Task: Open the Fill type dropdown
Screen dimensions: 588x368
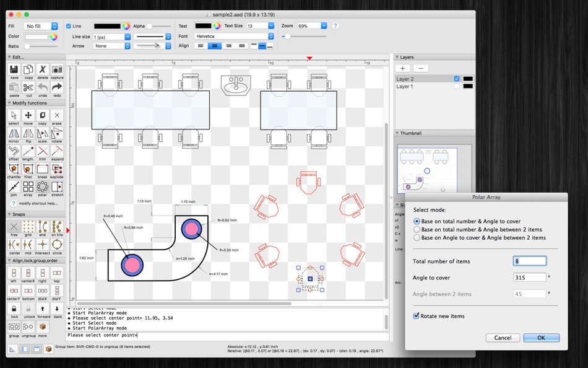Action: coord(41,26)
